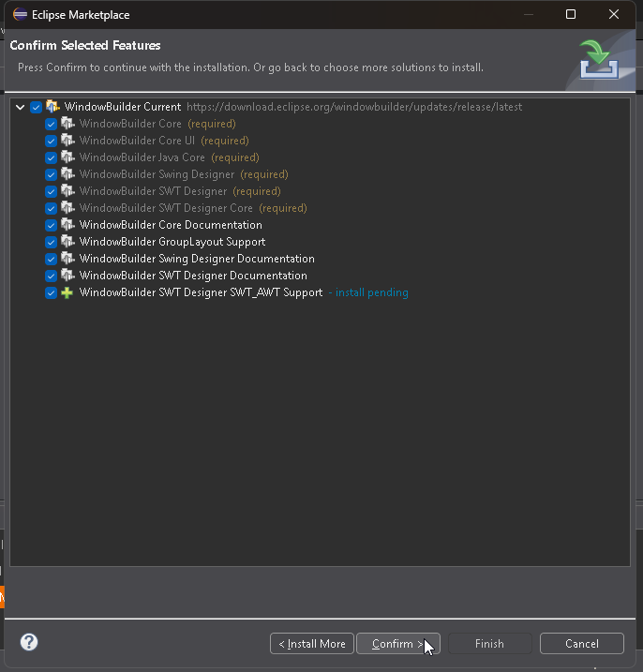The width and height of the screenshot is (643, 672).
Task: Click the feature icon beside WindowBuilder Core (required)
Action: [67, 124]
